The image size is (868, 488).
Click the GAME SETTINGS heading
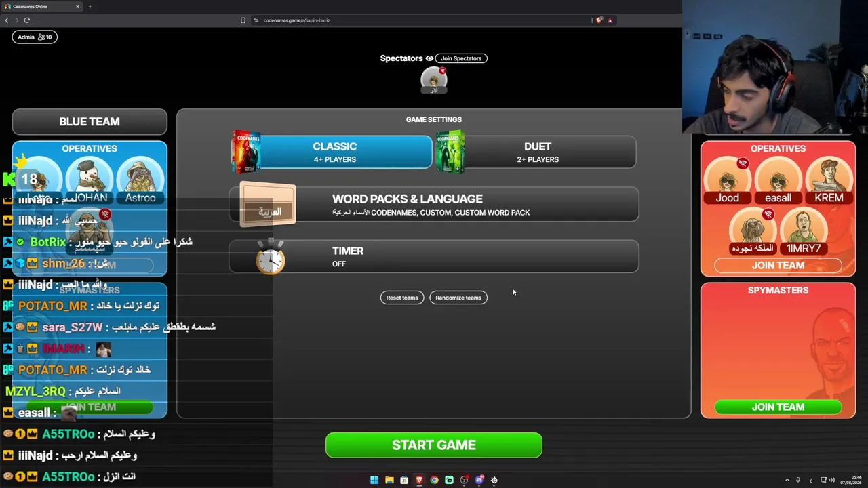(434, 119)
